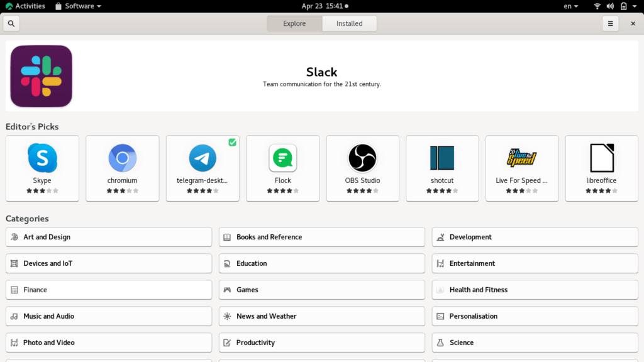Open the Books and Reference category
644x362 pixels.
pos(322,237)
